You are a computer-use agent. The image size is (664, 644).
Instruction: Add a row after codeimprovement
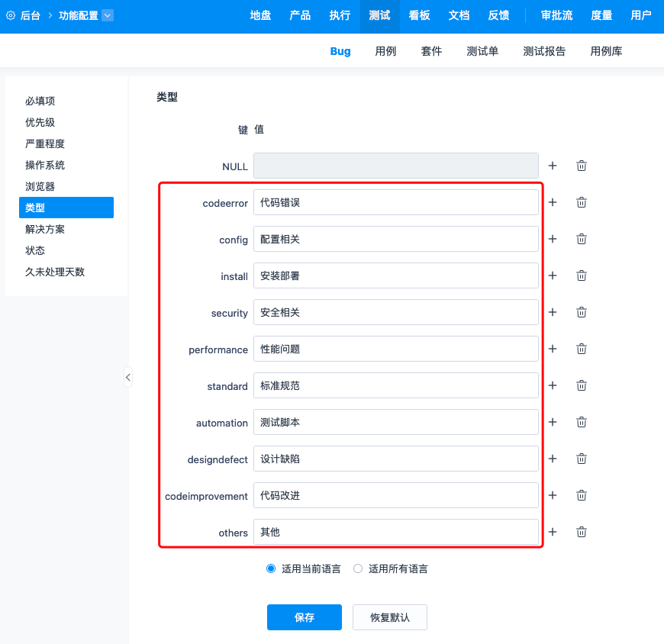tap(553, 495)
